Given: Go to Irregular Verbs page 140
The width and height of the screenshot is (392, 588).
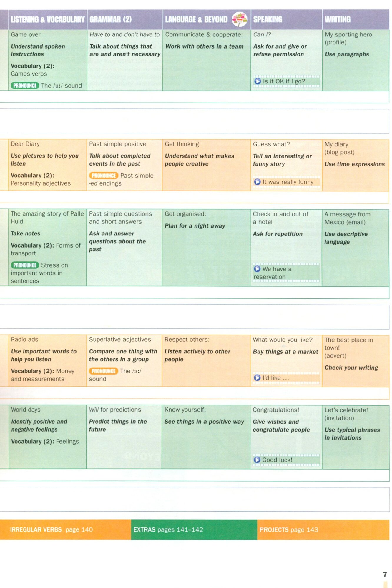Looking at the screenshot, I should coord(52,529).
